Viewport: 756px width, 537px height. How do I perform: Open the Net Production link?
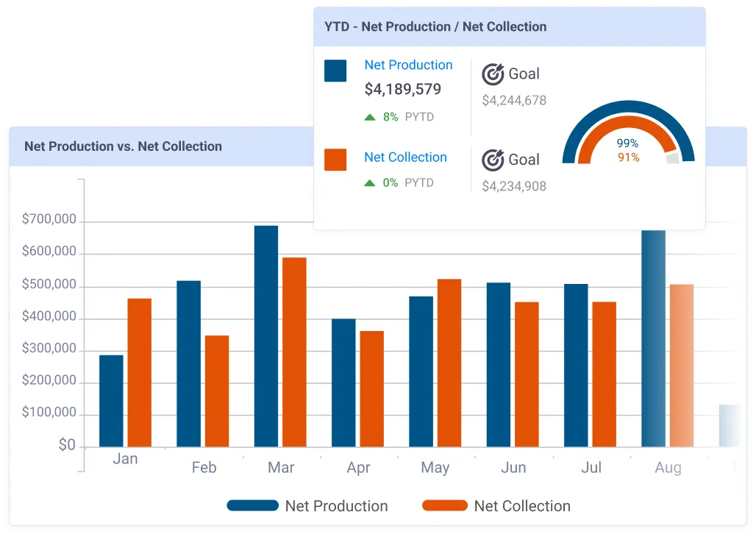[x=408, y=65]
